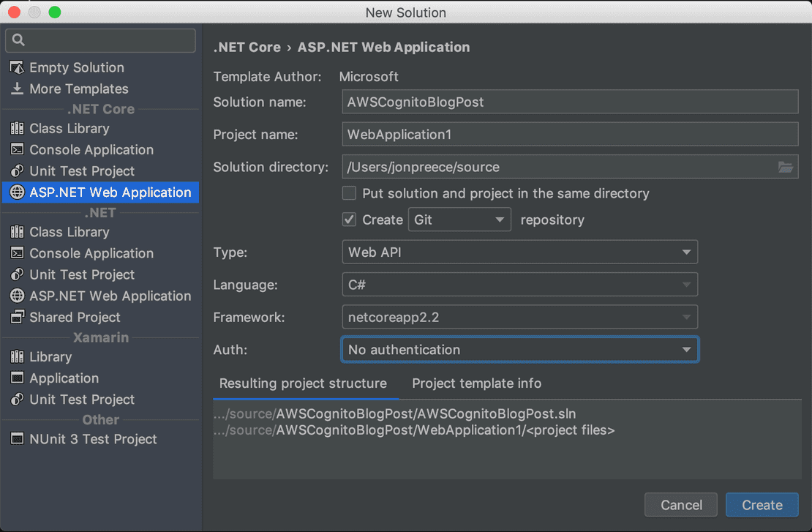Image resolution: width=812 pixels, height=532 pixels.
Task: Click into the Project name field
Action: (570, 135)
